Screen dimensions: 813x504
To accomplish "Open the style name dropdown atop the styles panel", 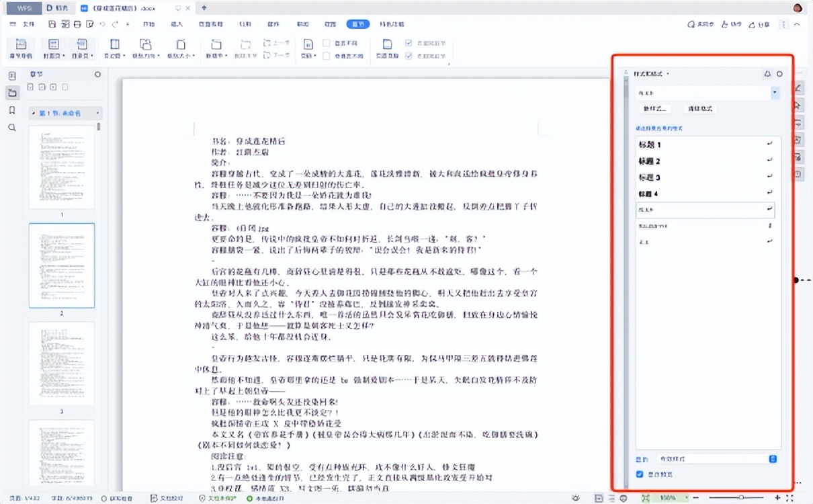I will point(776,93).
